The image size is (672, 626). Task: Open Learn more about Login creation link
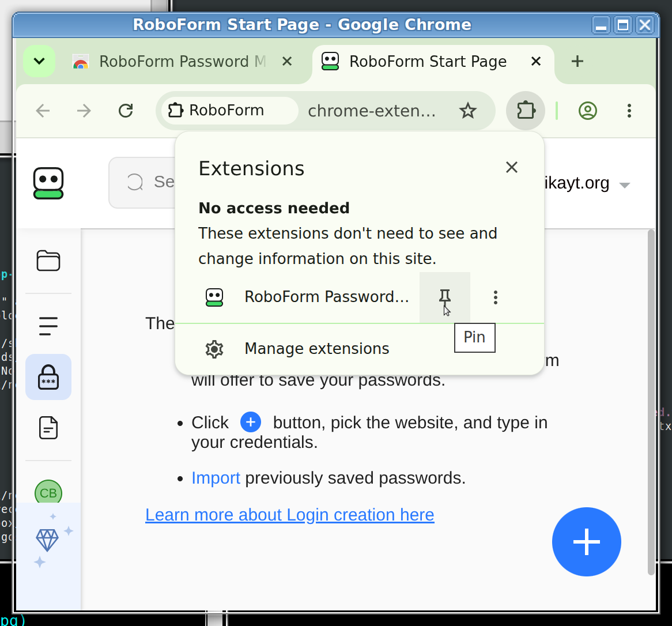(290, 515)
